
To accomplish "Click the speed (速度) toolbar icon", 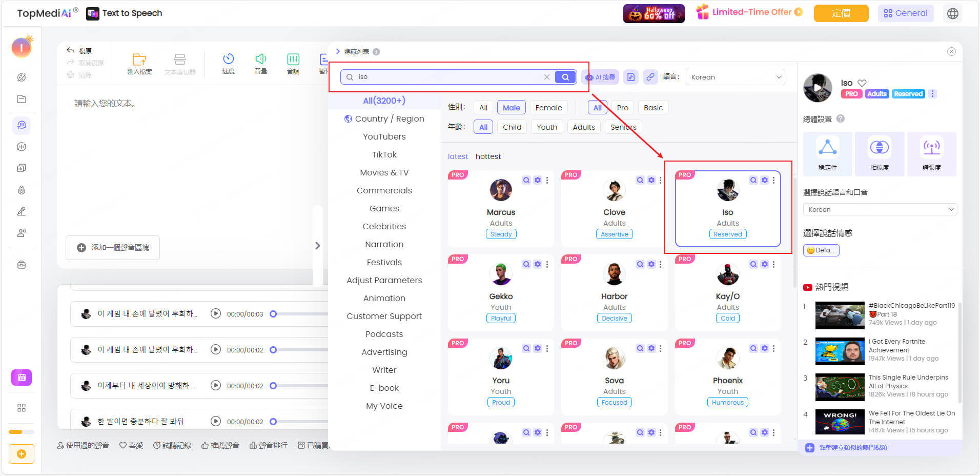I will pos(229,64).
